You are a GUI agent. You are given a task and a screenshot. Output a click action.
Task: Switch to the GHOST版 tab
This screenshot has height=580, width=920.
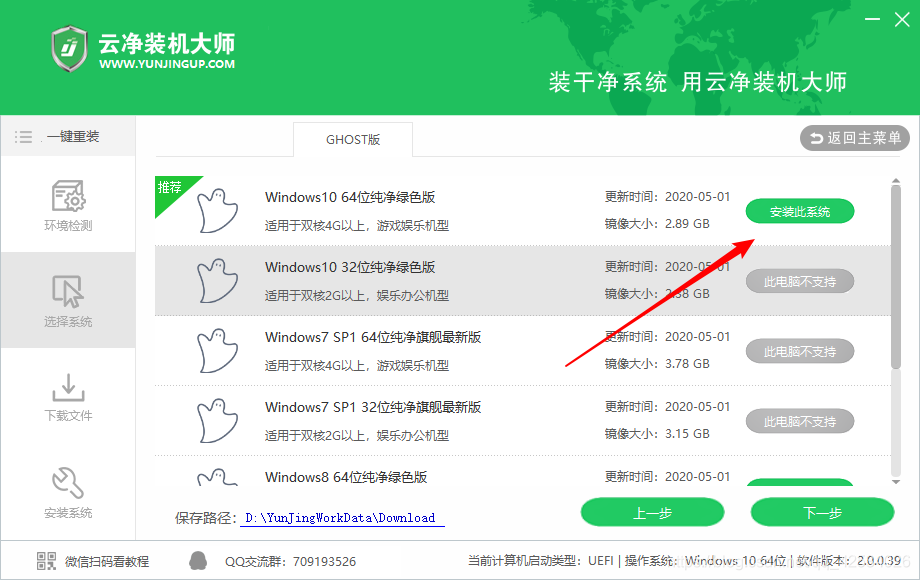pos(353,140)
